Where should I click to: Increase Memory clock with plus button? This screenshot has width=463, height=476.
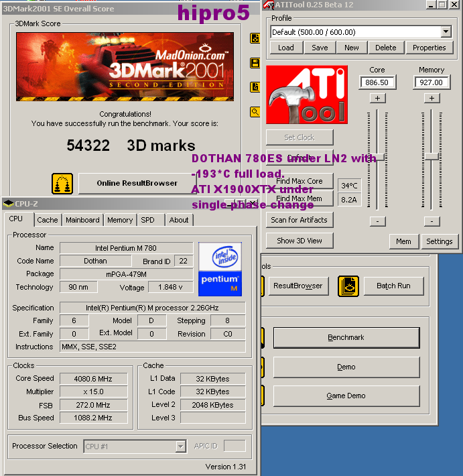click(432, 98)
